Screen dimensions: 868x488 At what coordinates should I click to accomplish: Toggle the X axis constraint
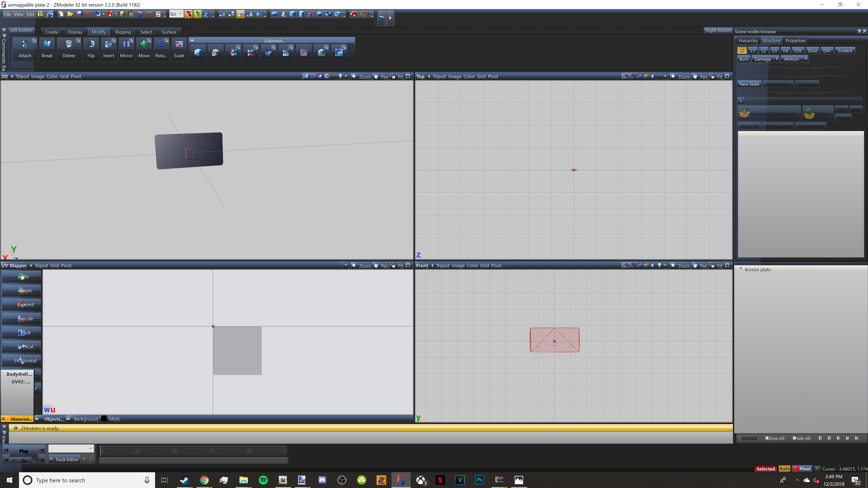pyautogui.click(x=188, y=14)
